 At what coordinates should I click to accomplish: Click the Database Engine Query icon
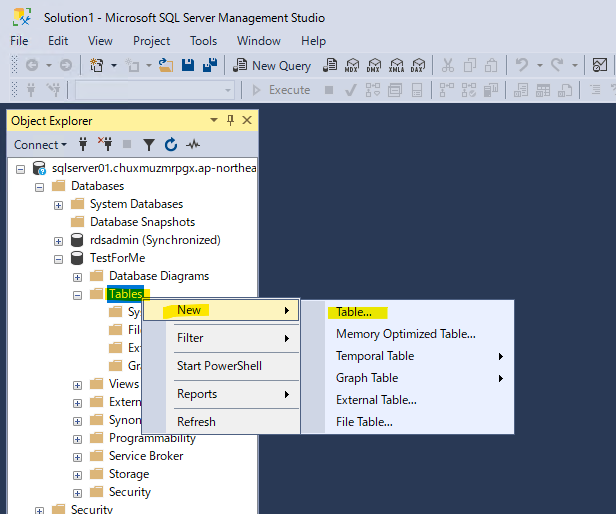click(330, 66)
